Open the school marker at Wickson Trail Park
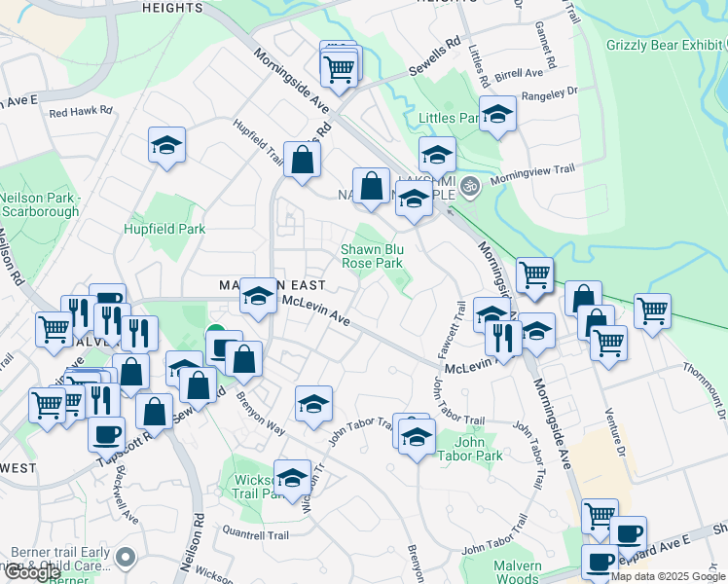This screenshot has width=728, height=584. tap(292, 478)
